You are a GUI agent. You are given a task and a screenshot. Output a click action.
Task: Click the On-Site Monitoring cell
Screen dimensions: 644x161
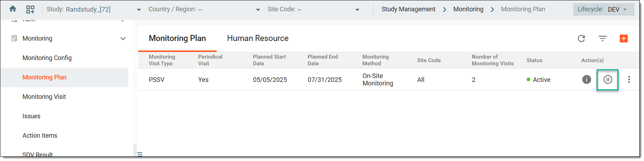point(378,79)
